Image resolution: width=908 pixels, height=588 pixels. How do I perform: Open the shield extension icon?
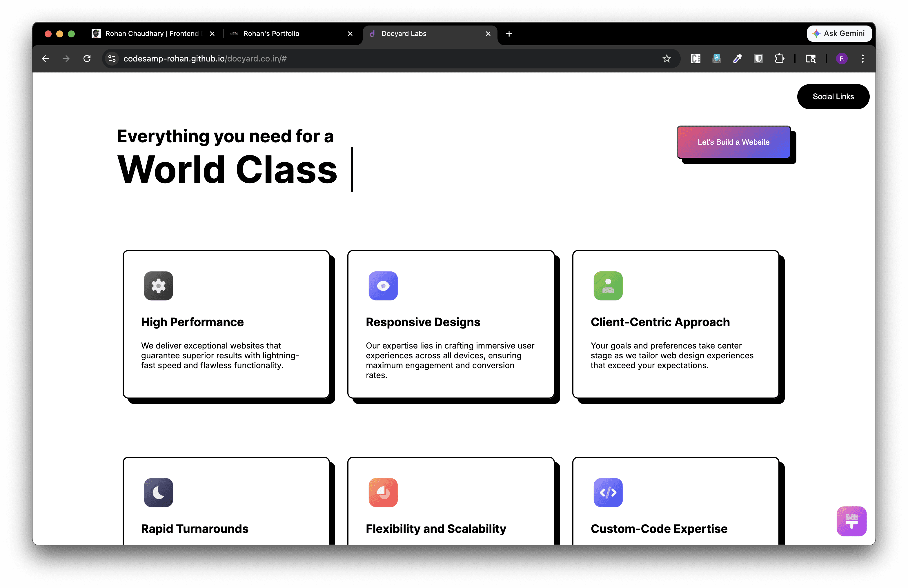[x=758, y=58]
